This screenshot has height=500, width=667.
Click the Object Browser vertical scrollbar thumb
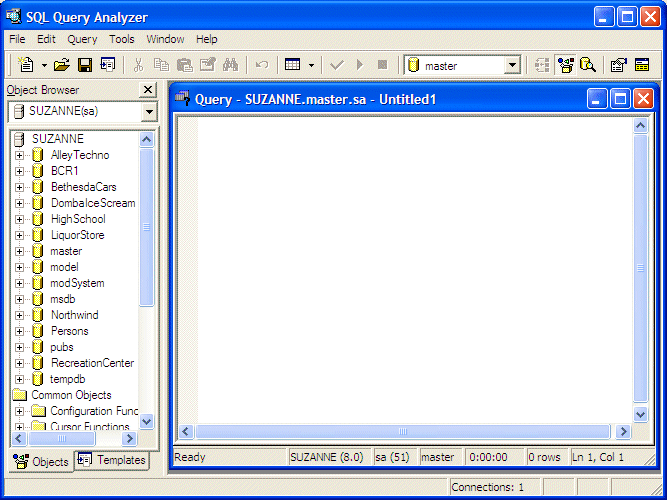tap(146, 227)
